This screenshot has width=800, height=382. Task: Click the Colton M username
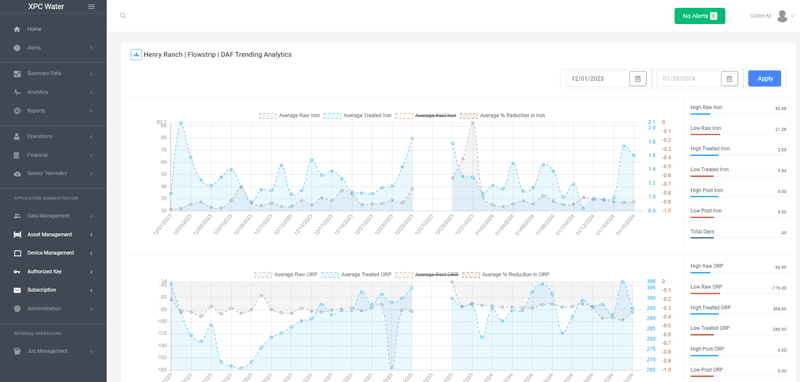761,16
